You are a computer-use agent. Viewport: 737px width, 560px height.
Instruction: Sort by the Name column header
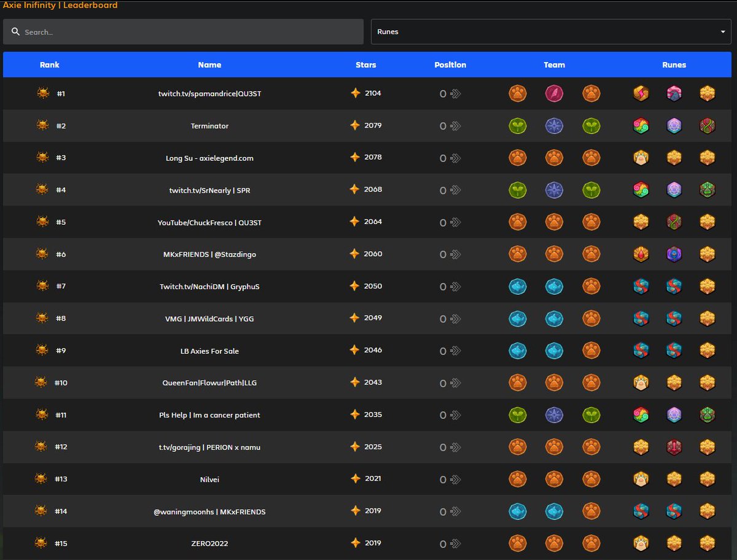click(x=209, y=64)
